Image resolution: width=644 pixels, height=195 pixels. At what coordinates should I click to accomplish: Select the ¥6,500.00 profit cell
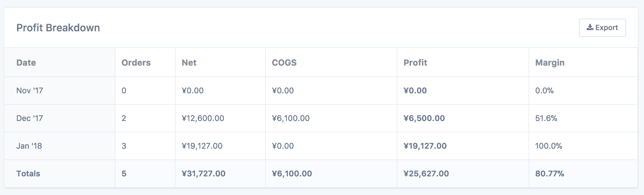424,118
